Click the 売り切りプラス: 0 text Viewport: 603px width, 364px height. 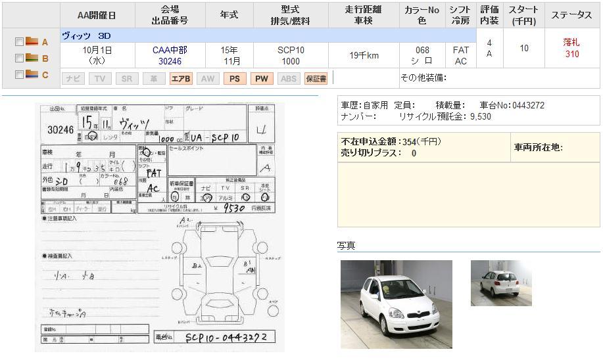click(x=378, y=153)
